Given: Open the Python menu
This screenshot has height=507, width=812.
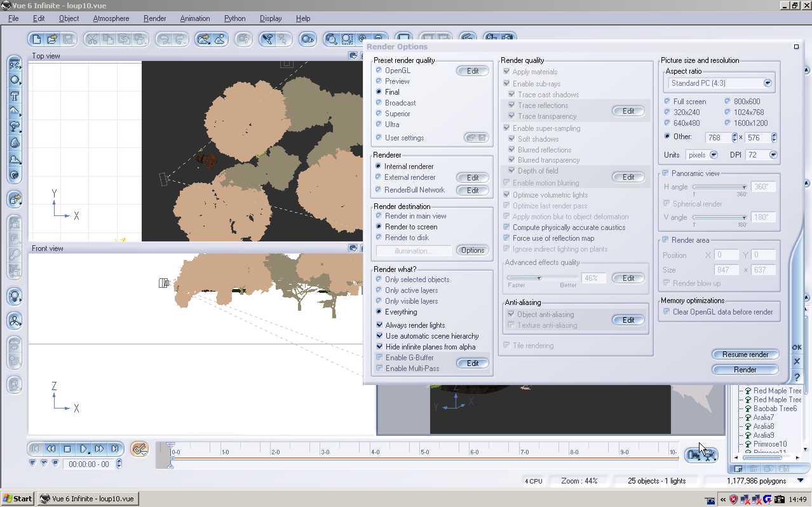Looking at the screenshot, I should (234, 18).
